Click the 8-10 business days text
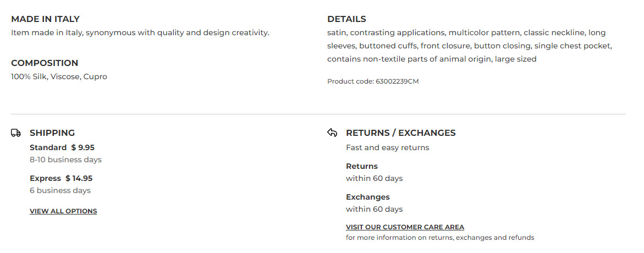 [x=65, y=159]
